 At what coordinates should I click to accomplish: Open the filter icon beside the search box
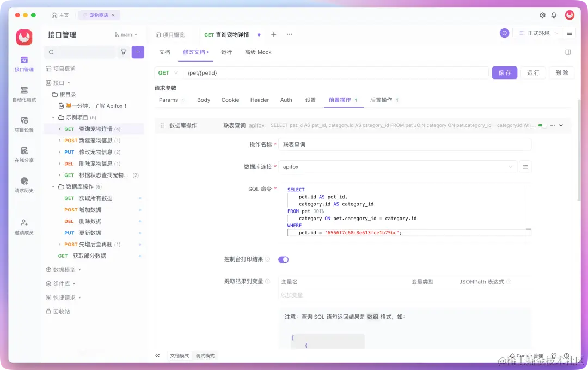124,52
